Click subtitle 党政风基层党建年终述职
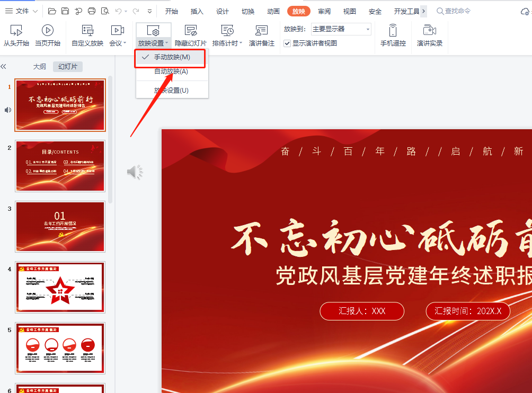 [404, 275]
